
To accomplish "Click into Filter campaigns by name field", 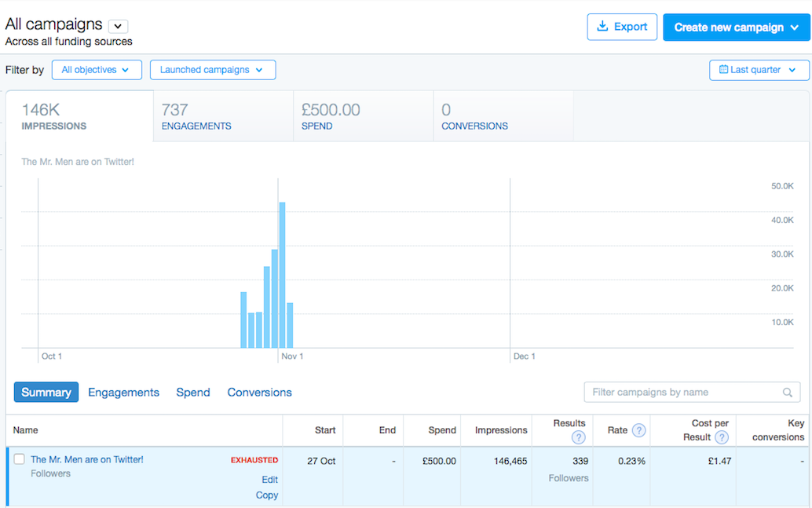I will 692,393.
